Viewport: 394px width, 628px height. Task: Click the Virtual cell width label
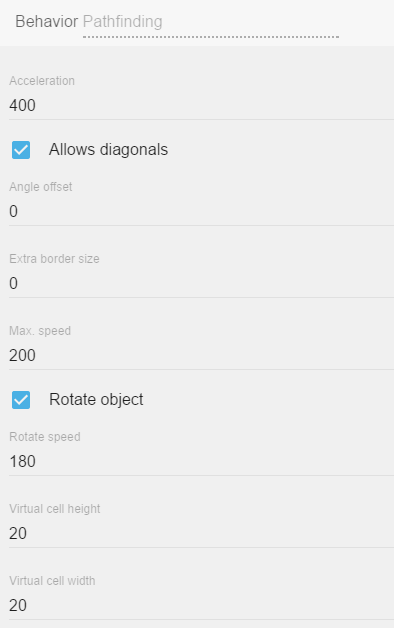[x=52, y=581]
